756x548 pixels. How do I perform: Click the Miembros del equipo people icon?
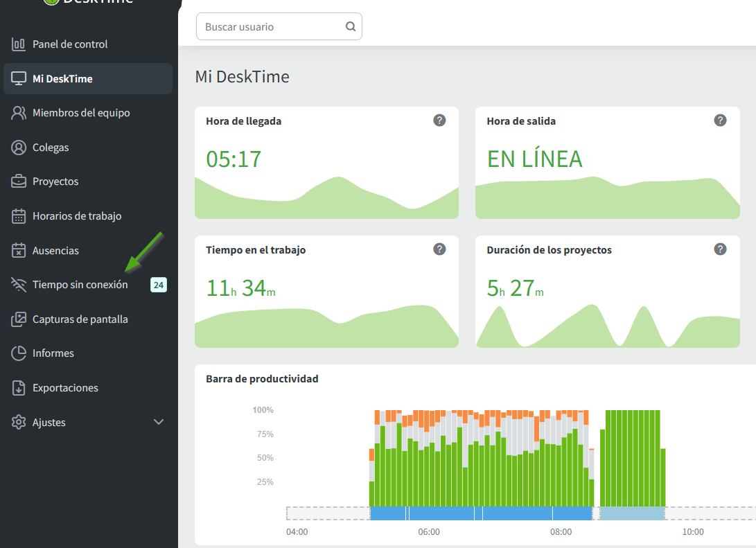pos(19,113)
